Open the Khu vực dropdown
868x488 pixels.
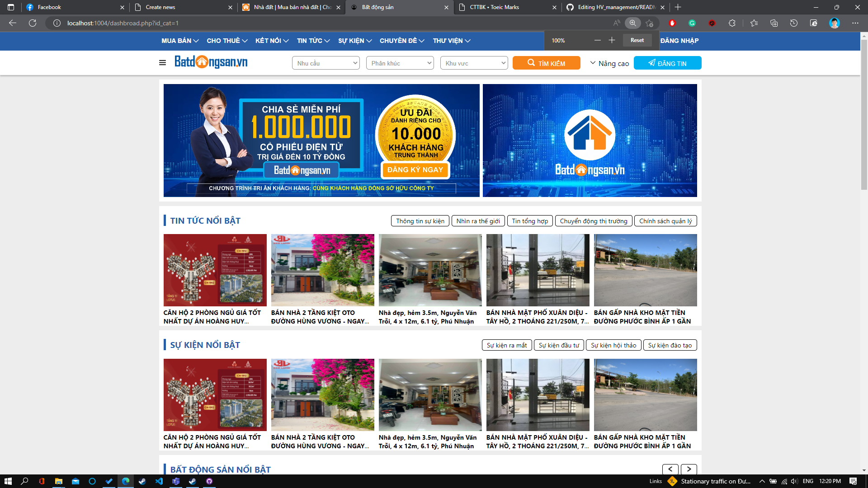coord(474,63)
